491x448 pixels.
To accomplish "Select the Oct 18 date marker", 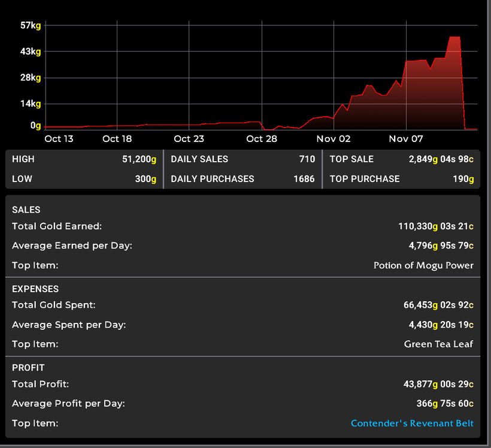I will (x=117, y=139).
